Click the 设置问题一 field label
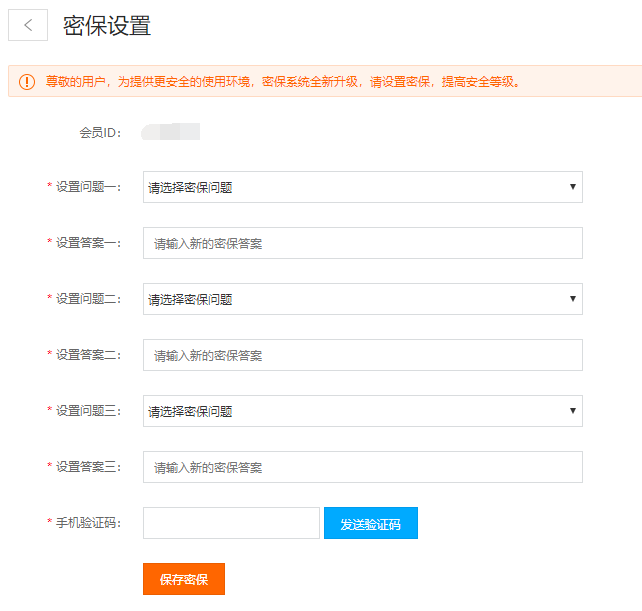Image resolution: width=642 pixels, height=611 pixels. tap(88, 187)
